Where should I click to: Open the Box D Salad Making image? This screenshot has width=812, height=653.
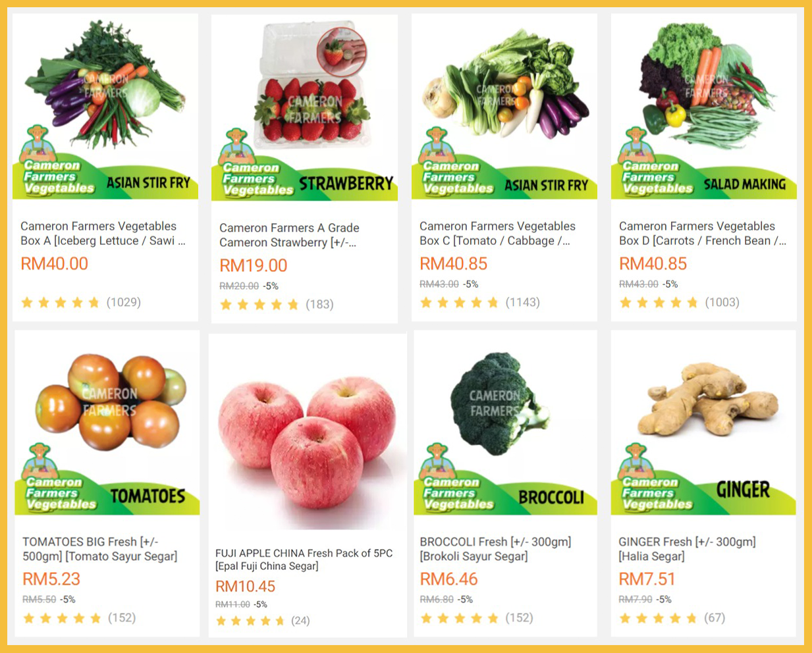704,107
